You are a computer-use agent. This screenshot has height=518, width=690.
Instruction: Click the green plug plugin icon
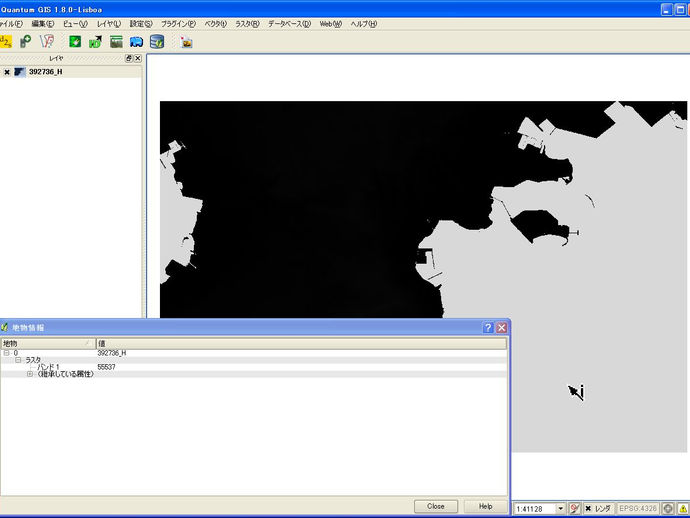(75, 42)
